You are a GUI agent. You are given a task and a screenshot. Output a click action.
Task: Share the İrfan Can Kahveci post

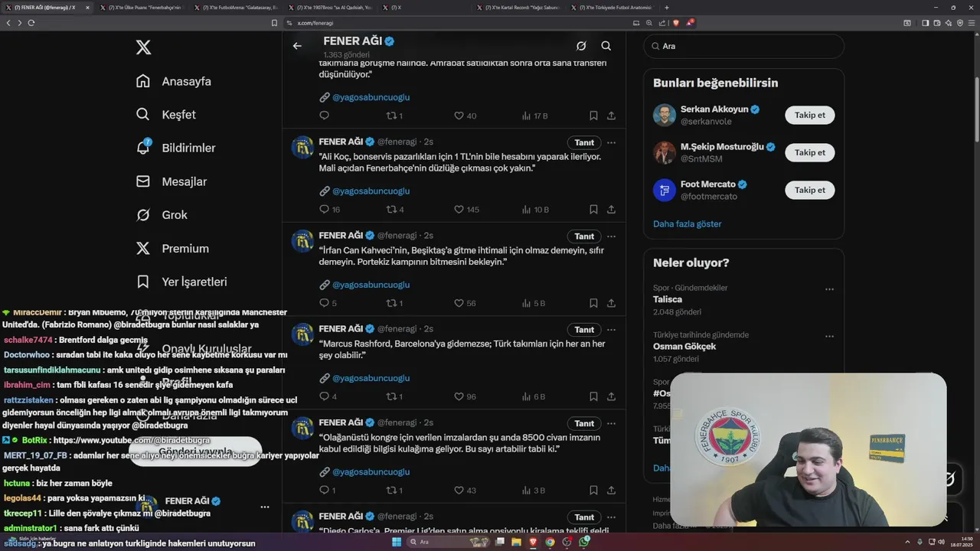tap(611, 303)
